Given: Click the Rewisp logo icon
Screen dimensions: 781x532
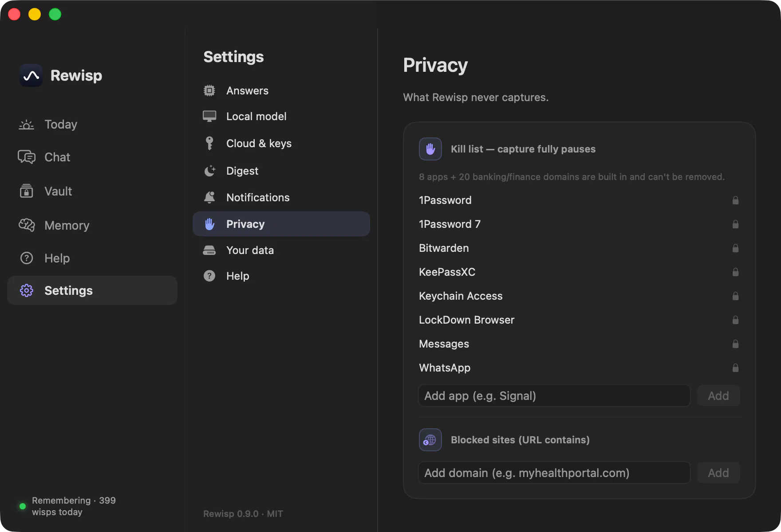Looking at the screenshot, I should 31,75.
